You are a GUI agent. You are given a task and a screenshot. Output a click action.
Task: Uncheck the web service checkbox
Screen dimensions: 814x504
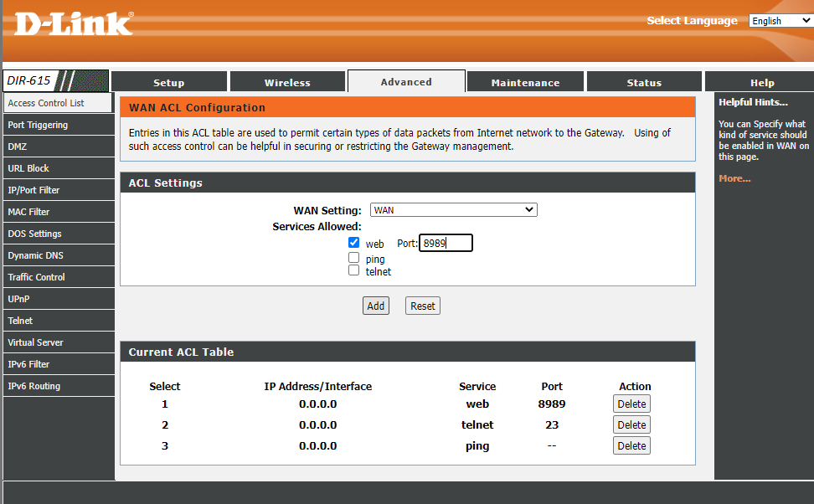(x=353, y=243)
